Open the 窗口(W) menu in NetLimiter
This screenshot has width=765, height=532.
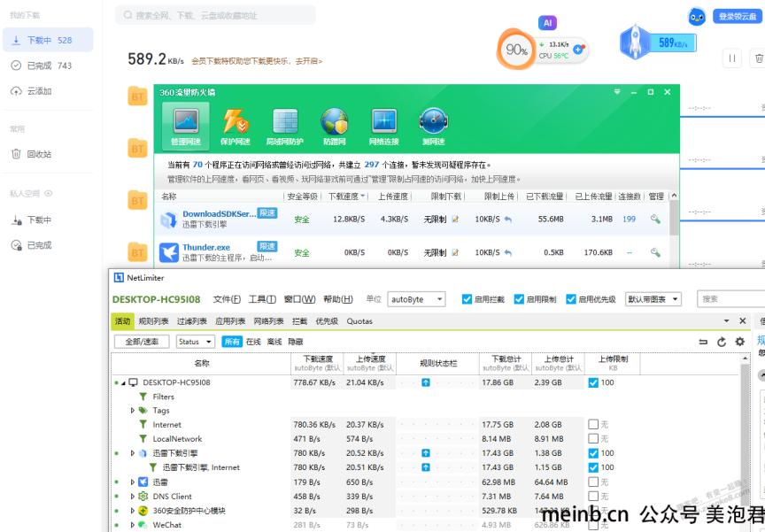[299, 299]
